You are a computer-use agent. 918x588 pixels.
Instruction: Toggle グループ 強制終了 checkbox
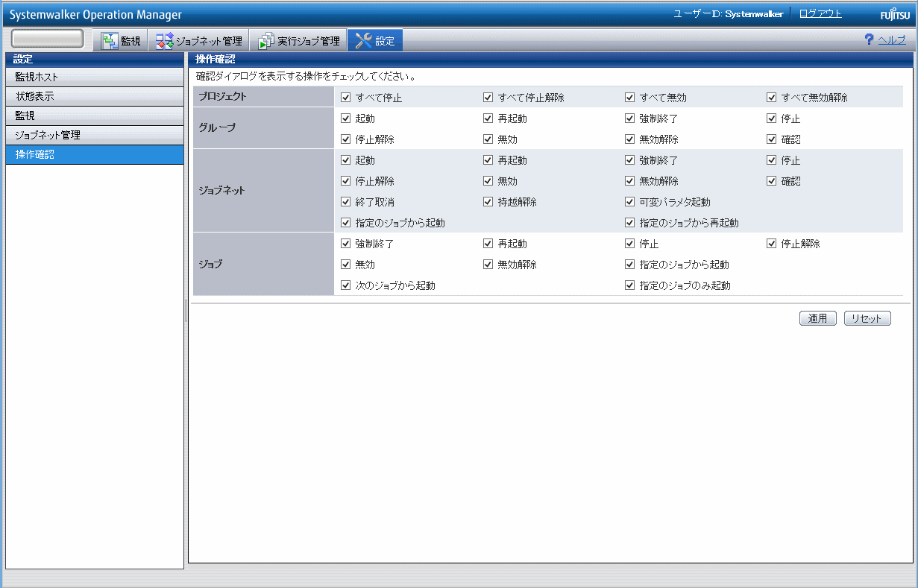tap(630, 118)
